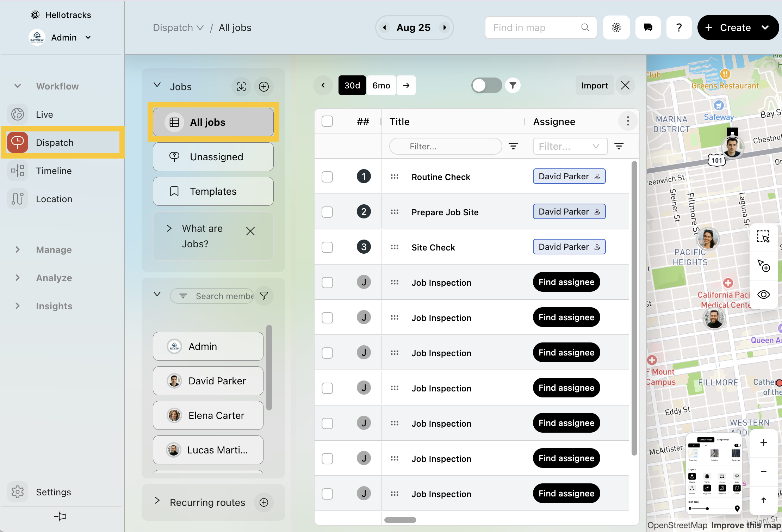The width and height of the screenshot is (782, 532).
Task: Open the Assignee filter dropdown
Action: [x=570, y=146]
